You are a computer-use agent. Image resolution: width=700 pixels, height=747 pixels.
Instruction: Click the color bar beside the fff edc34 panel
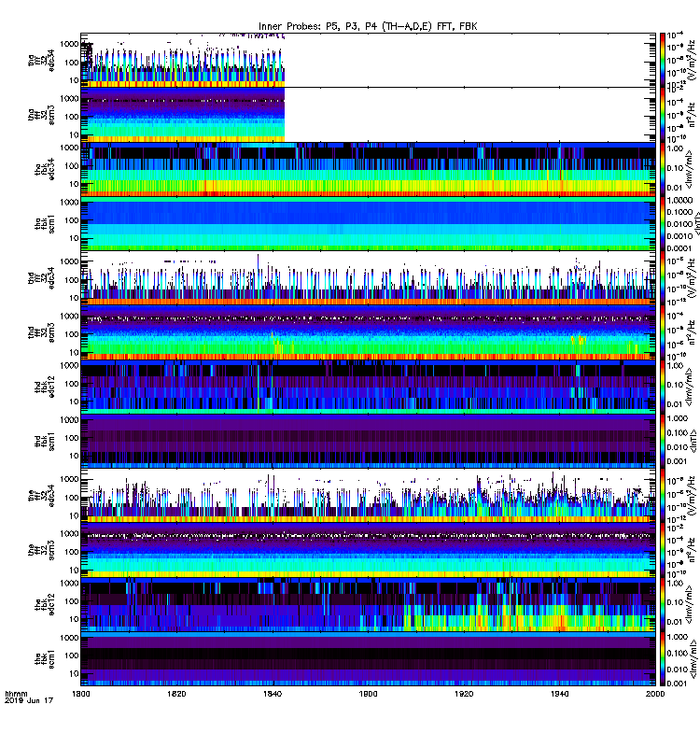pos(662,496)
